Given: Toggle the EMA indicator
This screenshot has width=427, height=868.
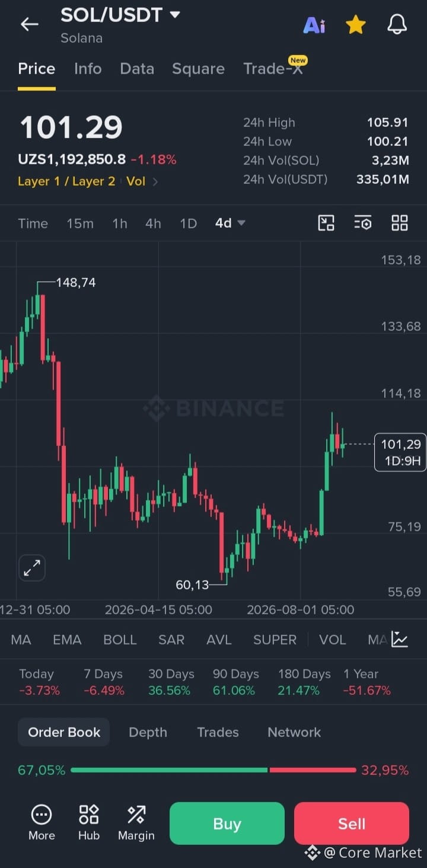Looking at the screenshot, I should 67,640.
